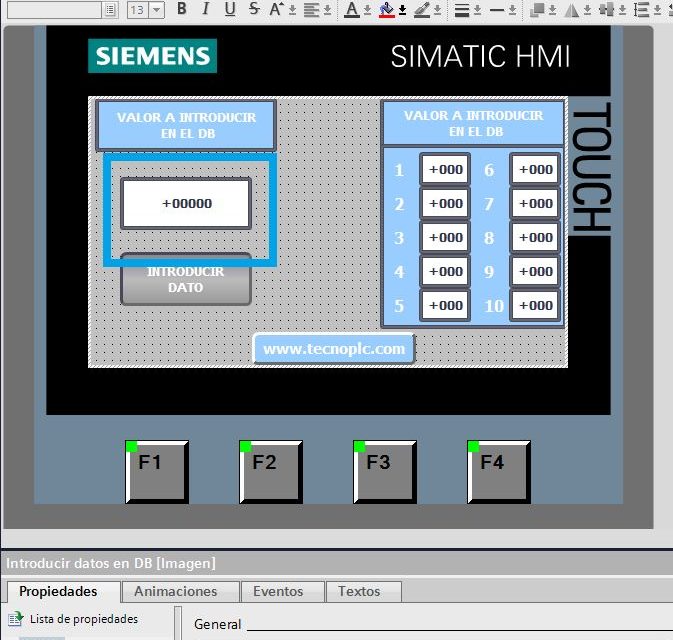Screen dimensions: 673x640
Task: Select the +000 field beside number 6
Action: coord(535,170)
